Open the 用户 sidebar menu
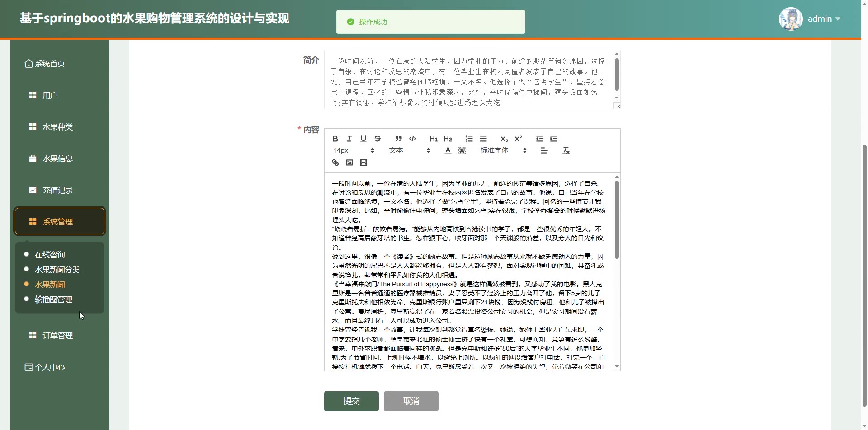 click(60, 95)
